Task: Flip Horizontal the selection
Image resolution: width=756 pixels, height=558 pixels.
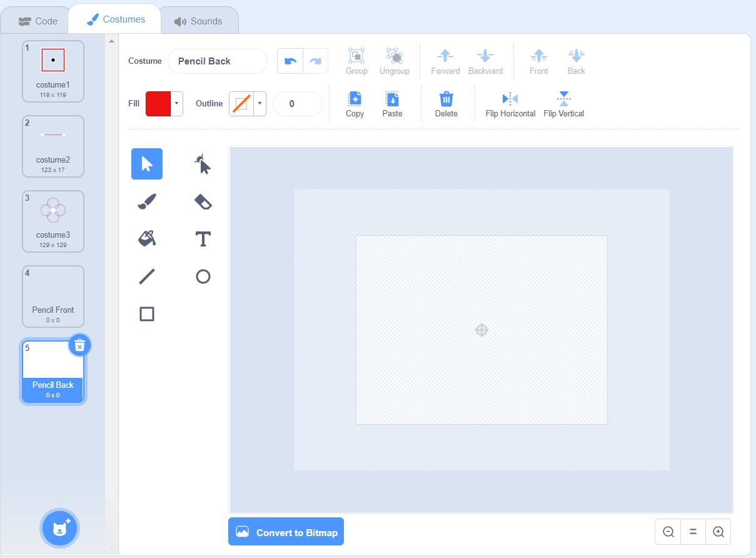Action: tap(510, 104)
